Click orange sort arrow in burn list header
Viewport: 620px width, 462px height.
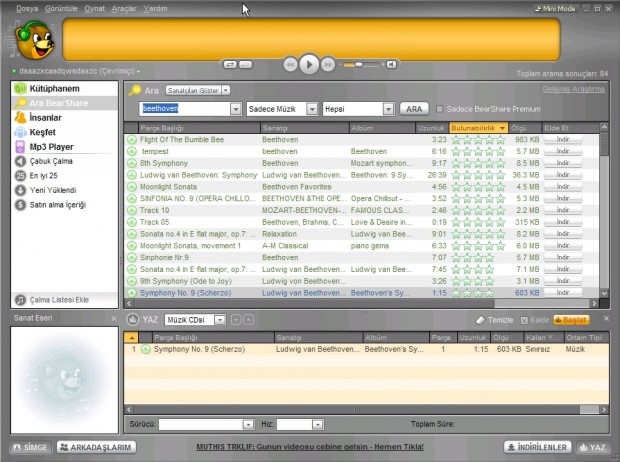coord(131,337)
